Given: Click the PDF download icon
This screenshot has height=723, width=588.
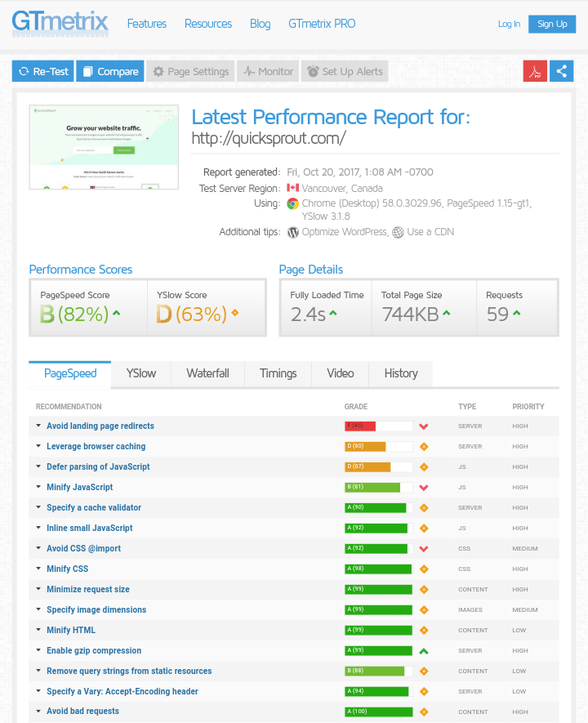Looking at the screenshot, I should pyautogui.click(x=535, y=71).
